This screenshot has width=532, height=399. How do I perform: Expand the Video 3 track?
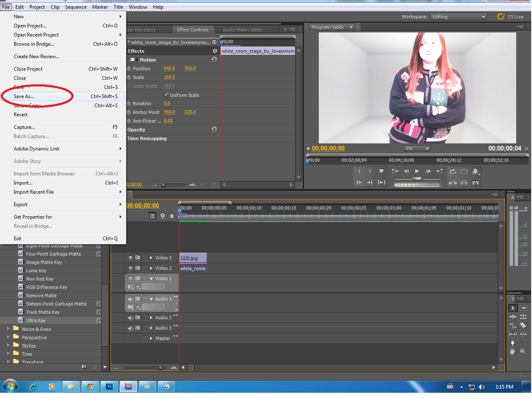(151, 258)
